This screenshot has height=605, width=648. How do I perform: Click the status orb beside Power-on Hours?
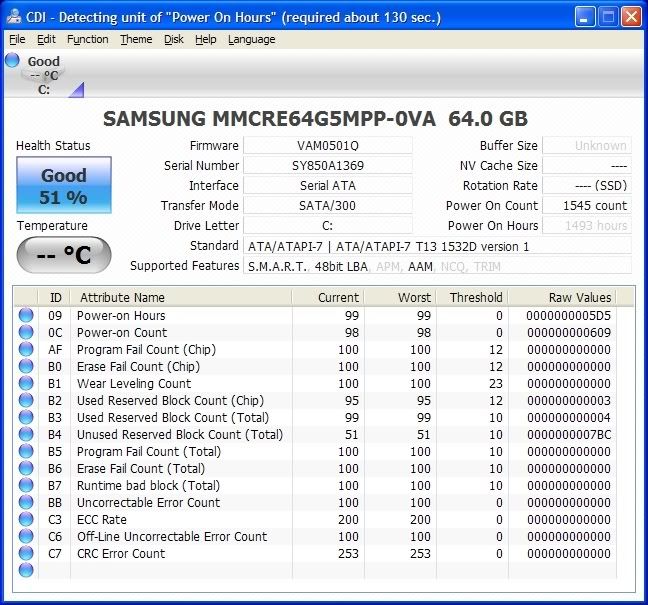tap(25, 316)
